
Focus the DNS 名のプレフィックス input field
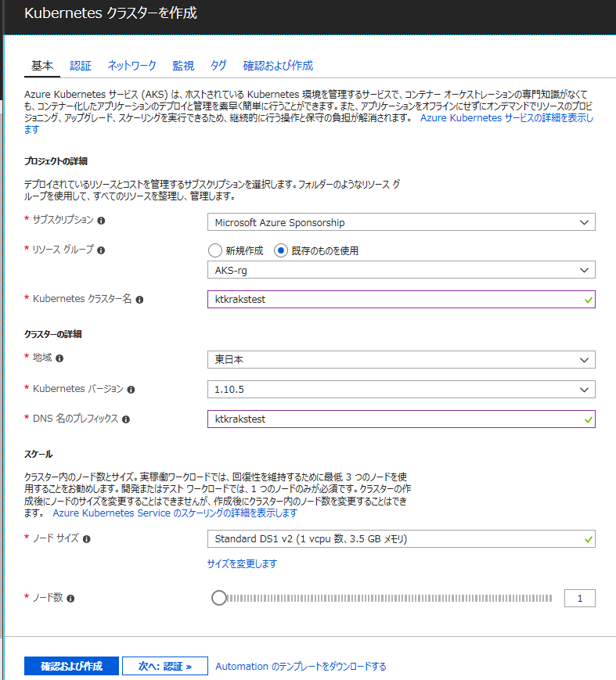pos(402,419)
